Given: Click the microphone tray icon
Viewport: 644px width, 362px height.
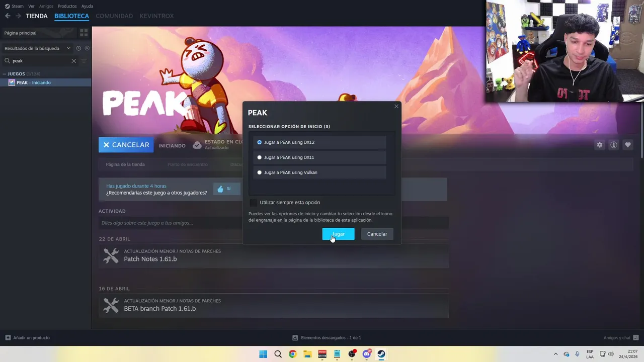Looking at the screenshot, I should (577, 354).
